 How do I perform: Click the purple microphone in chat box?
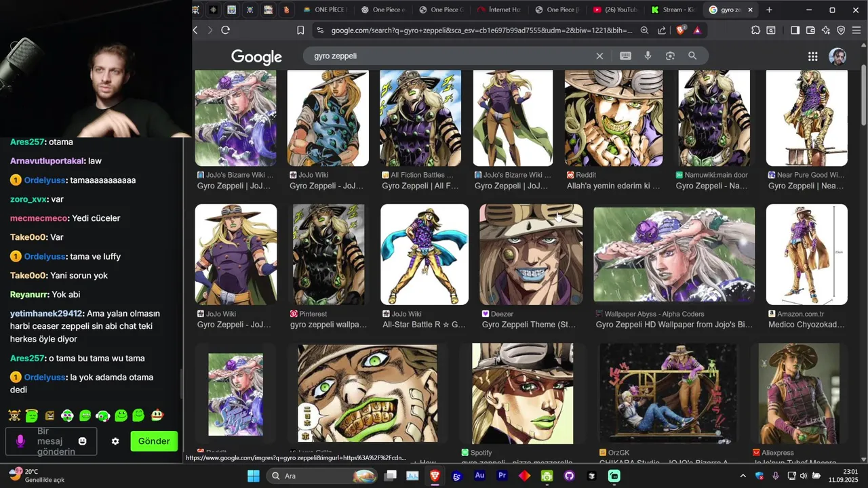point(20,441)
